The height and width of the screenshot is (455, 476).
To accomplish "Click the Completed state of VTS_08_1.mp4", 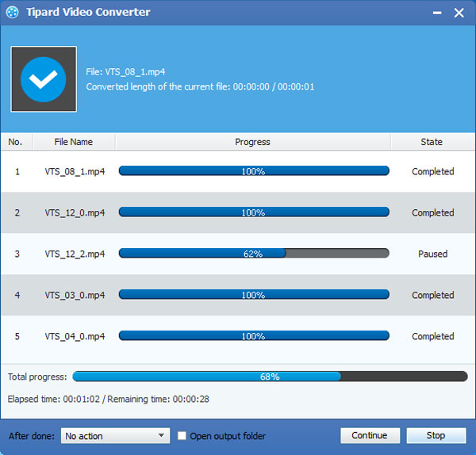I will (x=433, y=172).
